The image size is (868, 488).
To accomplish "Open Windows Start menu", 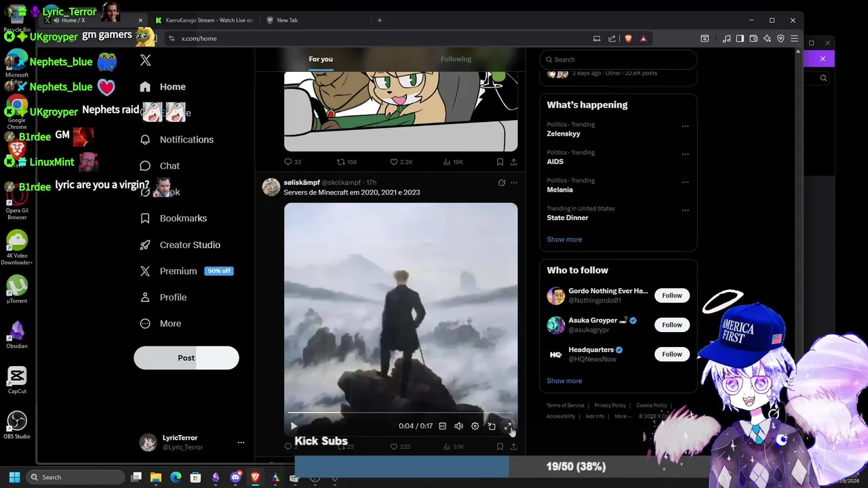I will tap(15, 477).
